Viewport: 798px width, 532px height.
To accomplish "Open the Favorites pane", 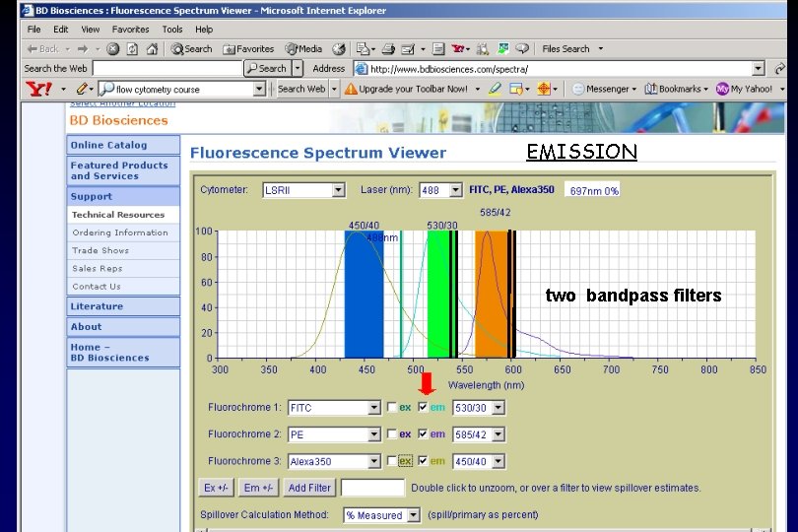I will pyautogui.click(x=248, y=49).
